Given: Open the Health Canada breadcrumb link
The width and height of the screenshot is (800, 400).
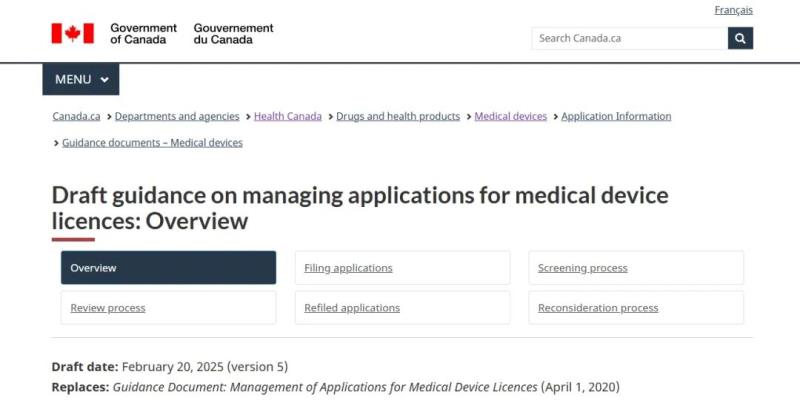Looking at the screenshot, I should pyautogui.click(x=288, y=116).
